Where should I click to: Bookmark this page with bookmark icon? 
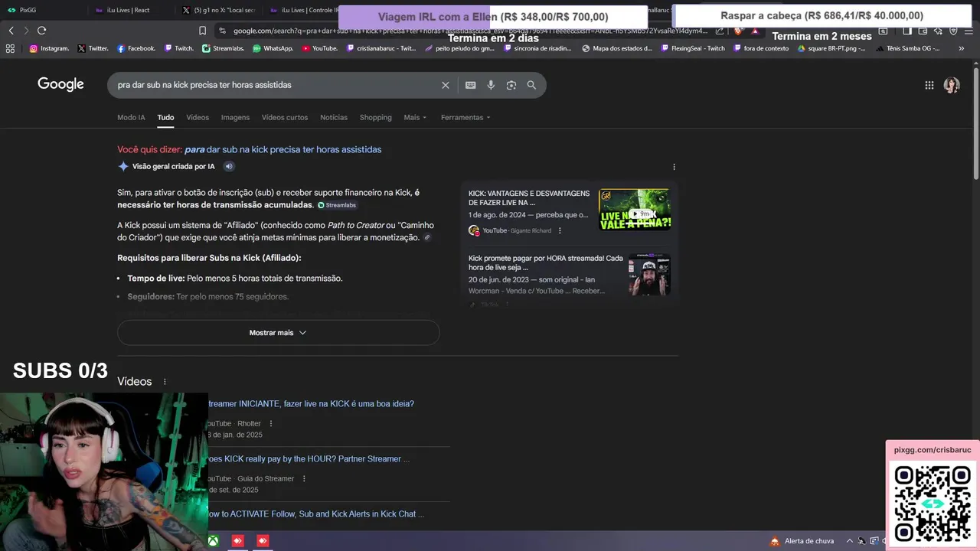click(202, 31)
